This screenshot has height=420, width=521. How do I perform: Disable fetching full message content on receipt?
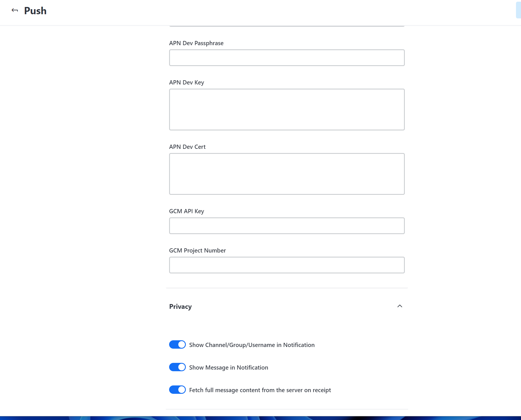(x=177, y=390)
